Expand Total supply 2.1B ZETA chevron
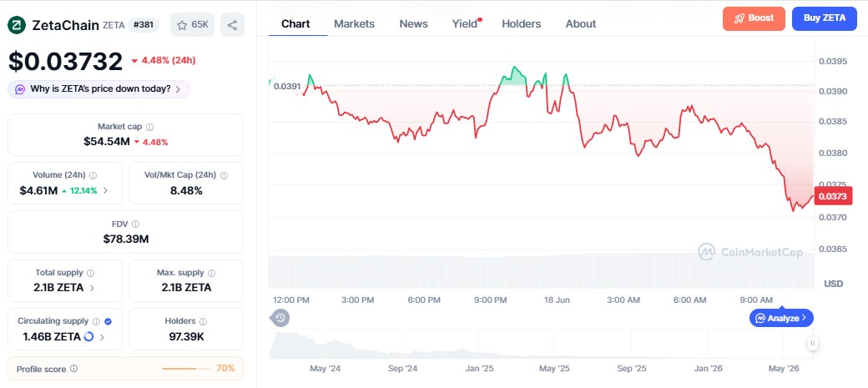This screenshot has height=388, width=868. pos(92,288)
